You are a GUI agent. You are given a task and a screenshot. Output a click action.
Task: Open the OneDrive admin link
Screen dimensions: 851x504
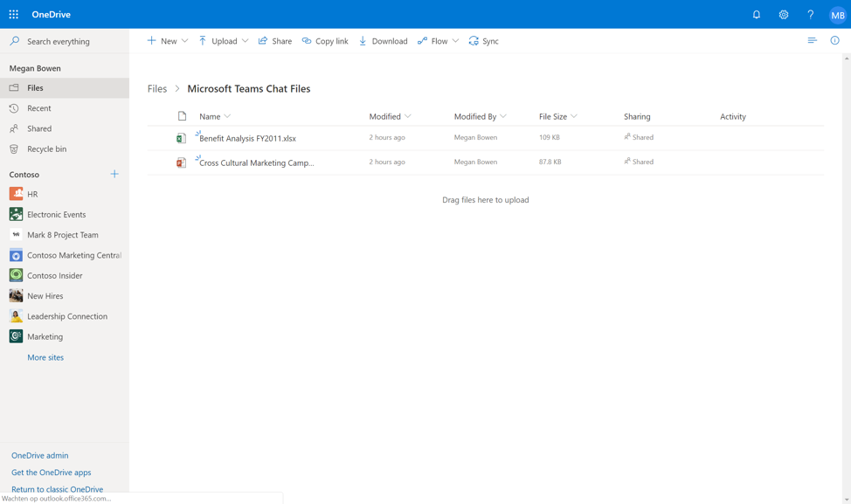(39, 456)
